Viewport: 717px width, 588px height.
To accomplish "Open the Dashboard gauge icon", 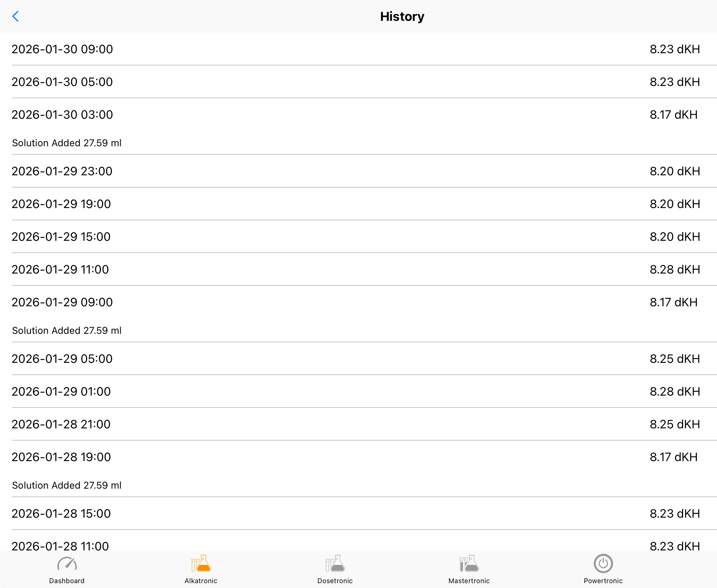I will 67,564.
